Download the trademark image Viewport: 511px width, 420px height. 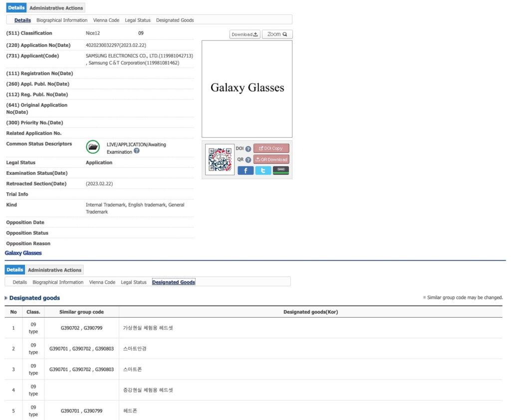coord(245,34)
